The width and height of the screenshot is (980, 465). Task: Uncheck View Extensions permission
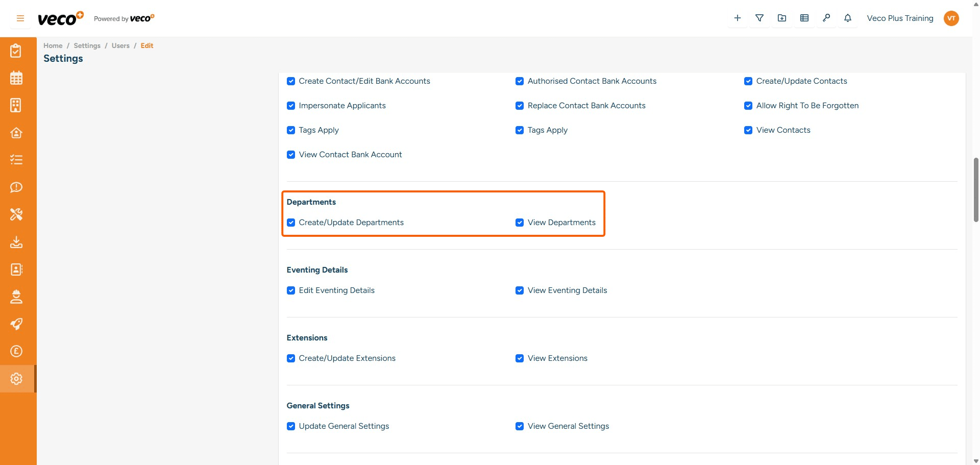[x=520, y=358]
